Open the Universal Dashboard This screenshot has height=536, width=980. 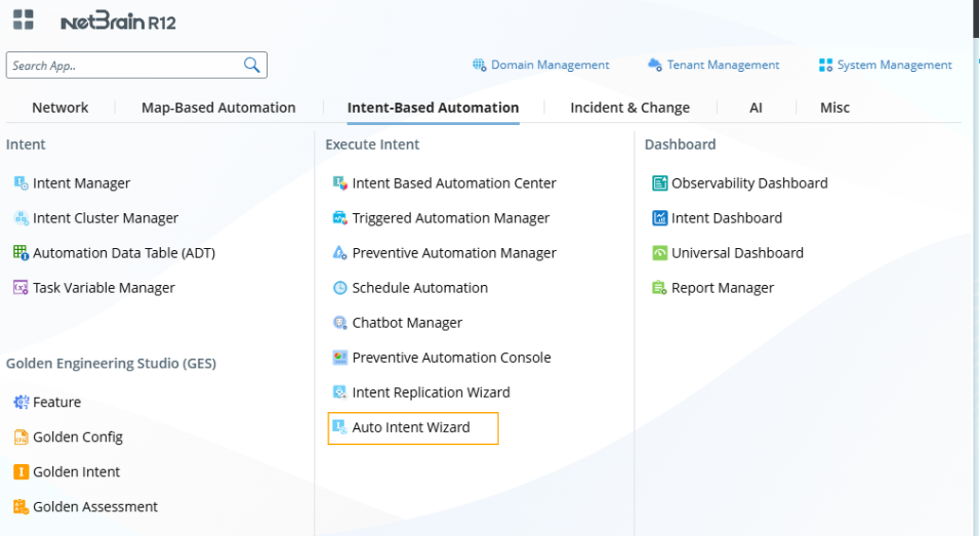point(737,253)
